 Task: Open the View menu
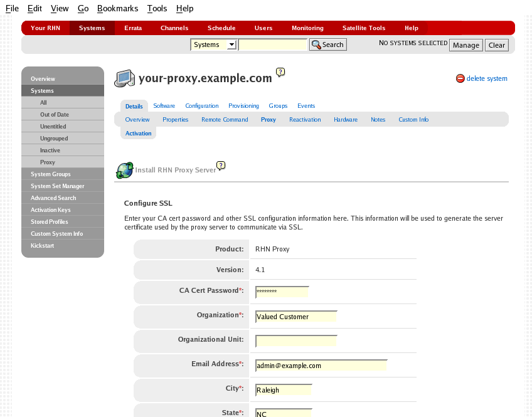click(60, 9)
